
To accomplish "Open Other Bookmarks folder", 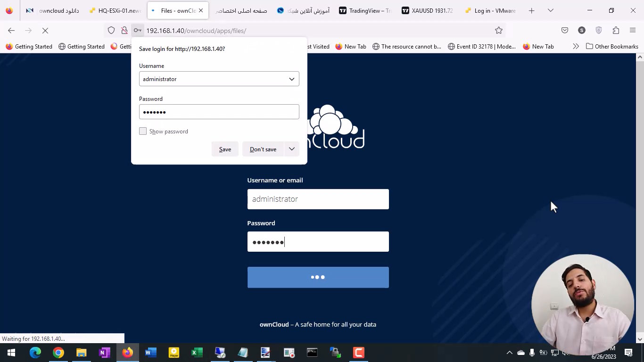I will click(x=612, y=46).
